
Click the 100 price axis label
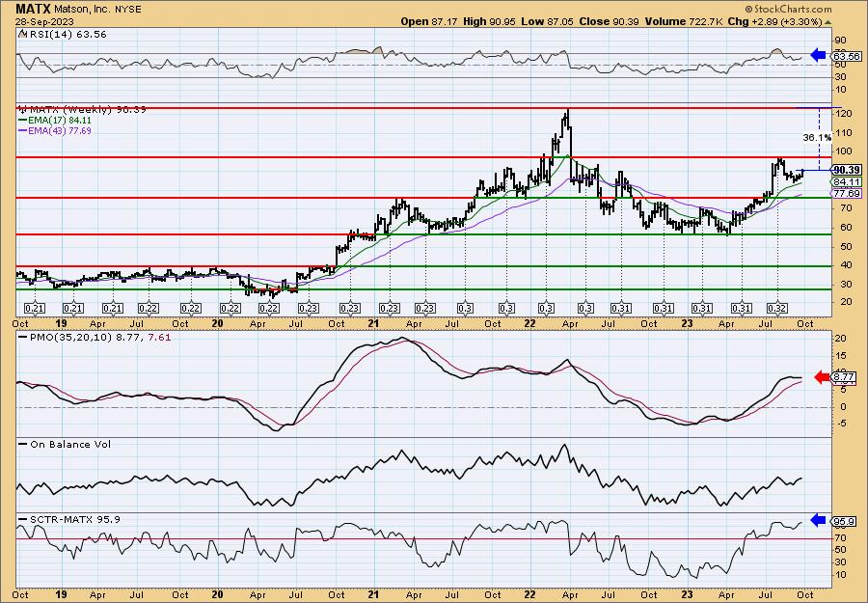pos(842,151)
